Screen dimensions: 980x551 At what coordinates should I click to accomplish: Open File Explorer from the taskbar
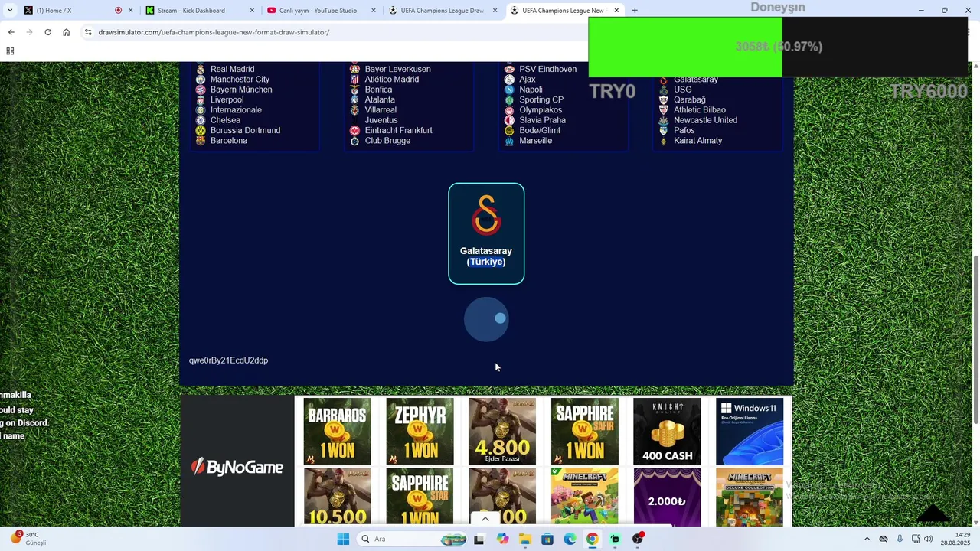(x=524, y=539)
